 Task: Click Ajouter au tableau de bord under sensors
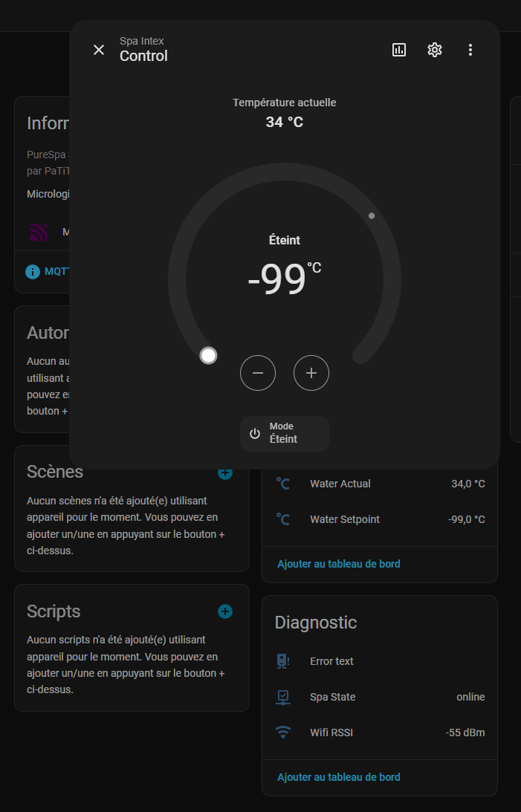coord(339,564)
